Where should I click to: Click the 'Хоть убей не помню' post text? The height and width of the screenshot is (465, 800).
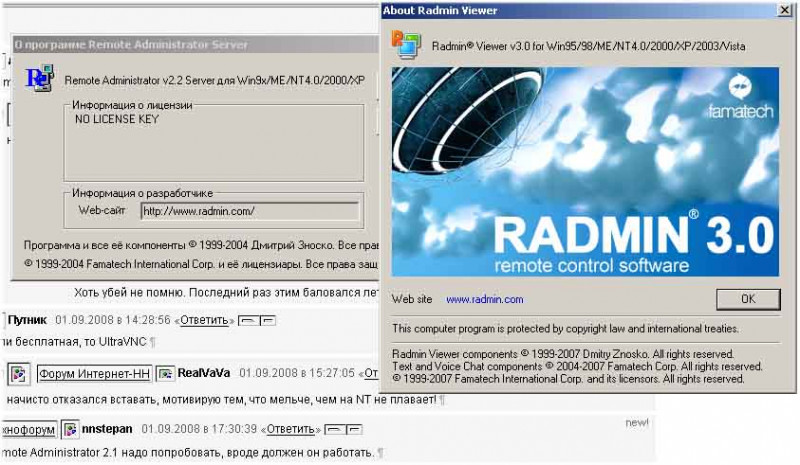click(x=227, y=293)
